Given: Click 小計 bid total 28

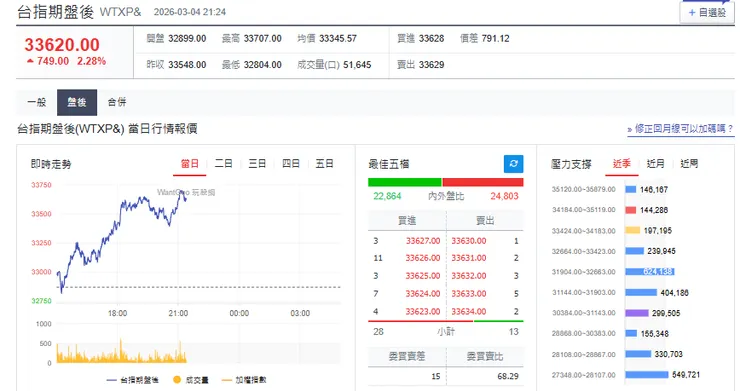Looking at the screenshot, I should click(378, 332).
